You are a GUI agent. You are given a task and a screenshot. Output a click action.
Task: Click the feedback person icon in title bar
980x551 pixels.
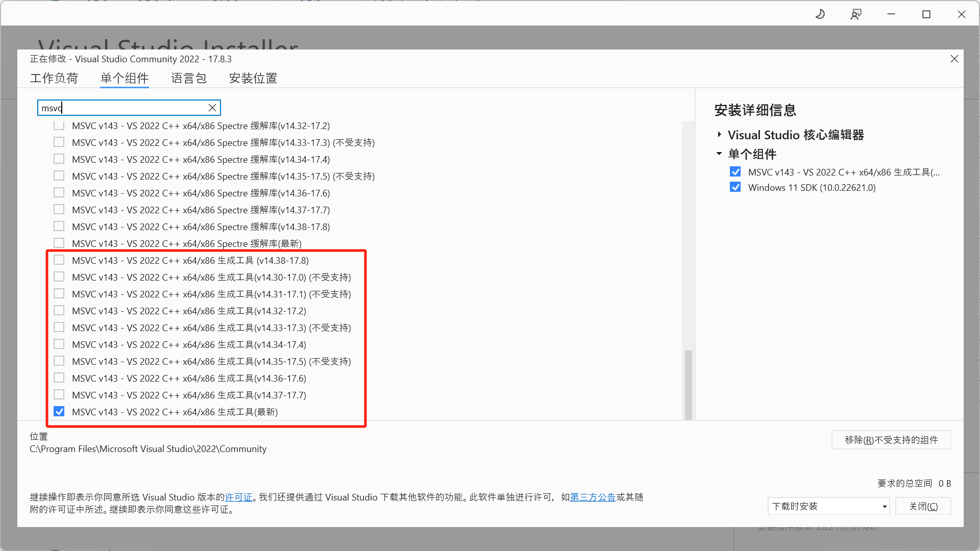pos(856,14)
